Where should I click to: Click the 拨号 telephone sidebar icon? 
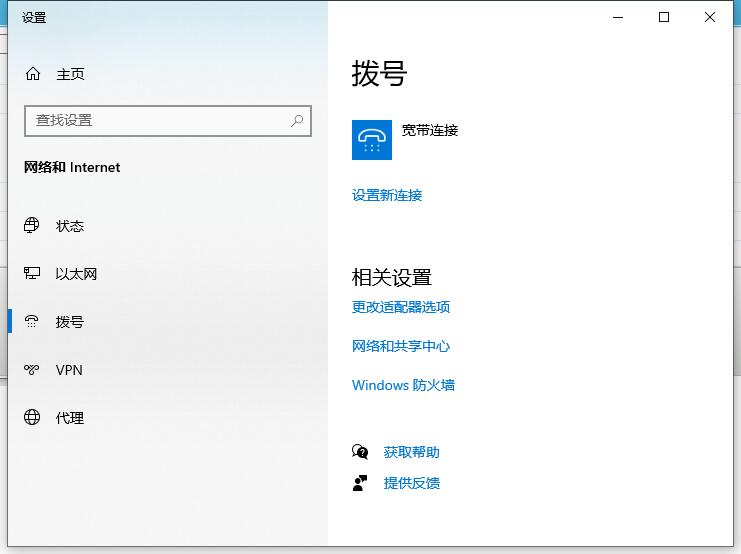click(x=32, y=321)
